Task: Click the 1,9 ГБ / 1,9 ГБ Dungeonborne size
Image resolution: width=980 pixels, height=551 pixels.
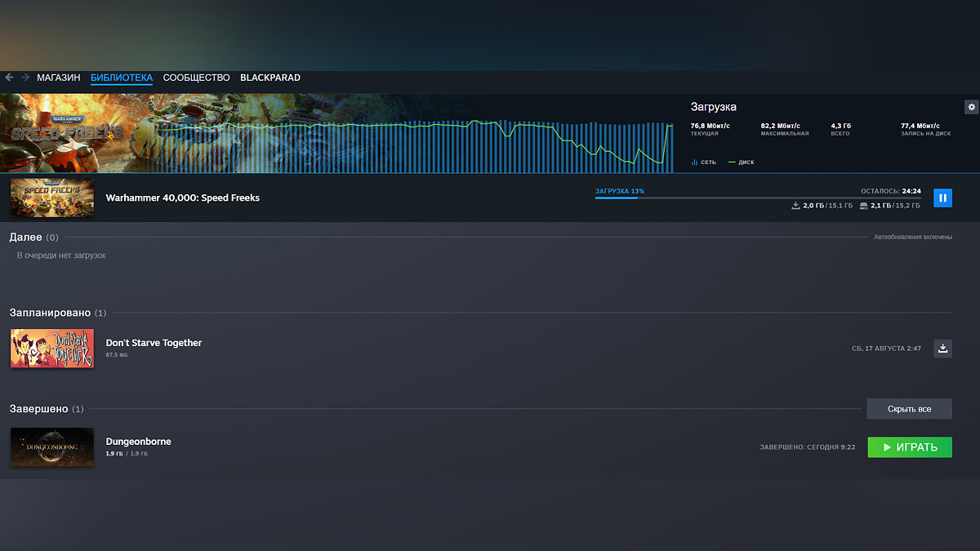Action: pos(127,453)
